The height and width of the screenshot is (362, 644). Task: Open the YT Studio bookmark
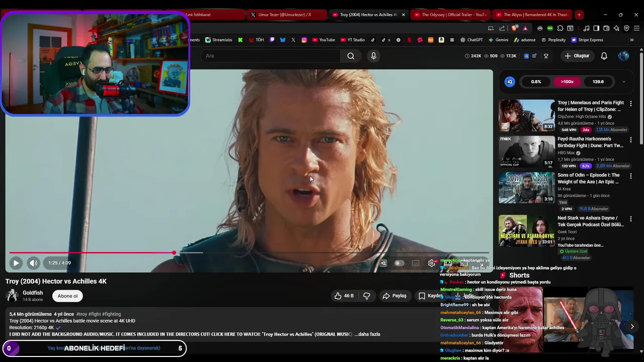(x=353, y=40)
